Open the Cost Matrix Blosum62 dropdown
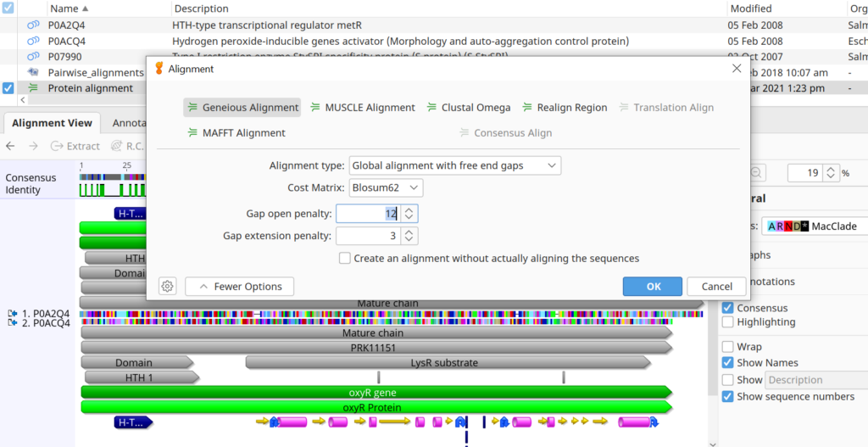The width and height of the screenshot is (868, 447). click(386, 187)
